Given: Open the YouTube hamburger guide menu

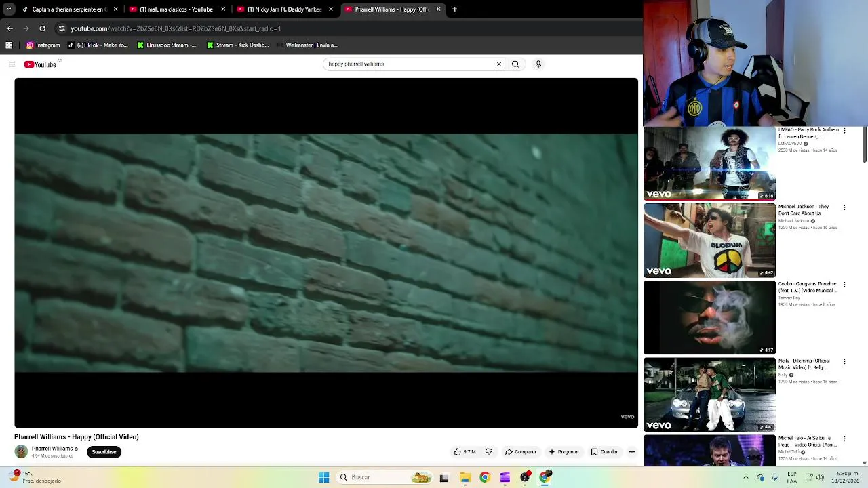Looking at the screenshot, I should pos(12,64).
